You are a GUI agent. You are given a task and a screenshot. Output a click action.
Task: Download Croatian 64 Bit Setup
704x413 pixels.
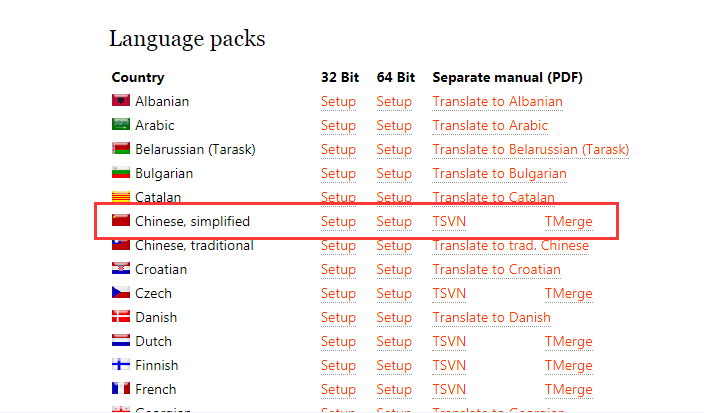pos(394,269)
